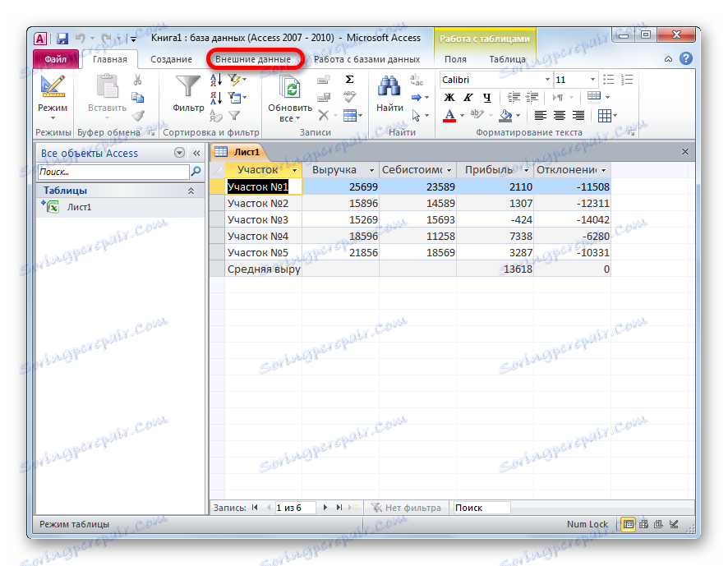Click the Save icon in quick access toolbar
Image resolution: width=728 pixels, height=566 pixels.
pyautogui.click(x=62, y=38)
